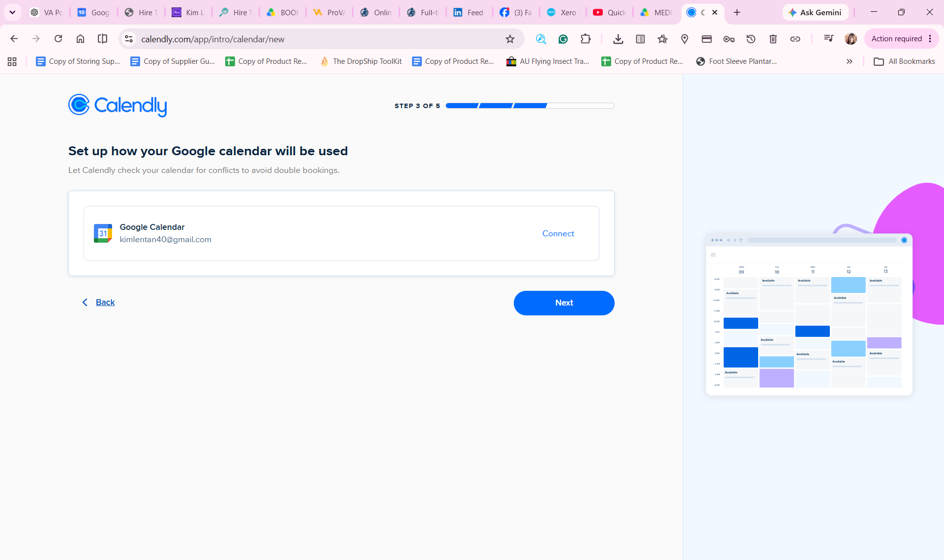Image resolution: width=944 pixels, height=560 pixels.
Task: Click the Next button
Action: tap(564, 303)
